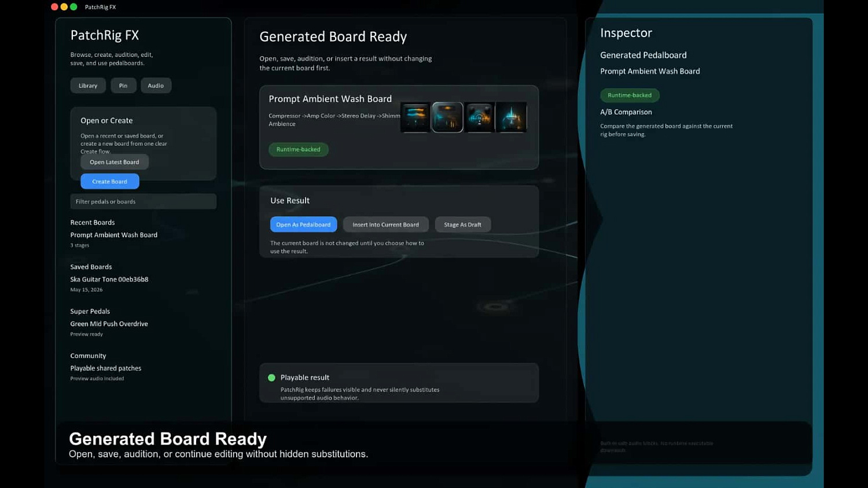Screen dimensions: 868x488
Task: Click the Community section heading
Action: pyautogui.click(x=89, y=356)
